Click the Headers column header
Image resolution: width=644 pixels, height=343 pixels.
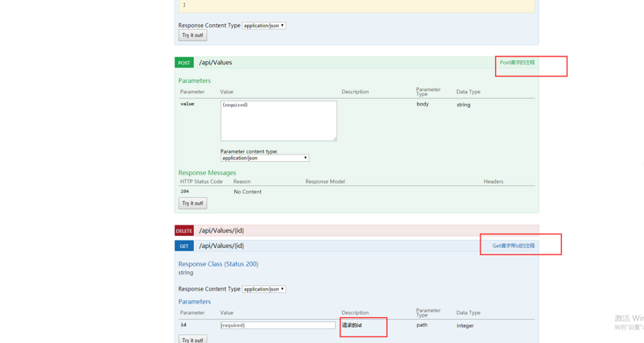[x=493, y=181]
